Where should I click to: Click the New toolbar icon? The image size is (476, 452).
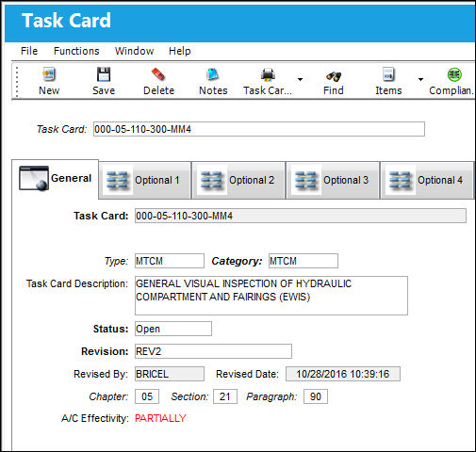(49, 74)
